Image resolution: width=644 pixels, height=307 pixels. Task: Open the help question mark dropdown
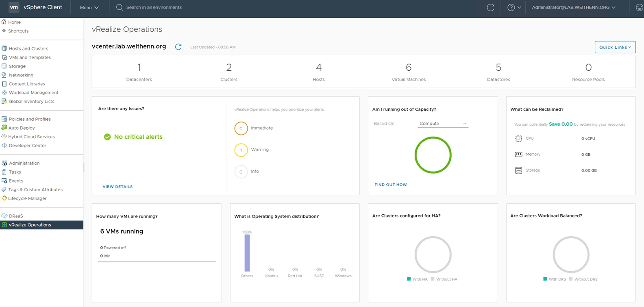(514, 7)
